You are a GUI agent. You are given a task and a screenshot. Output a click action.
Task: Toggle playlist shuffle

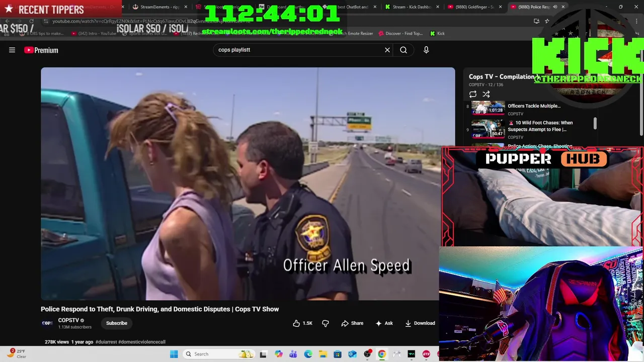click(x=486, y=94)
